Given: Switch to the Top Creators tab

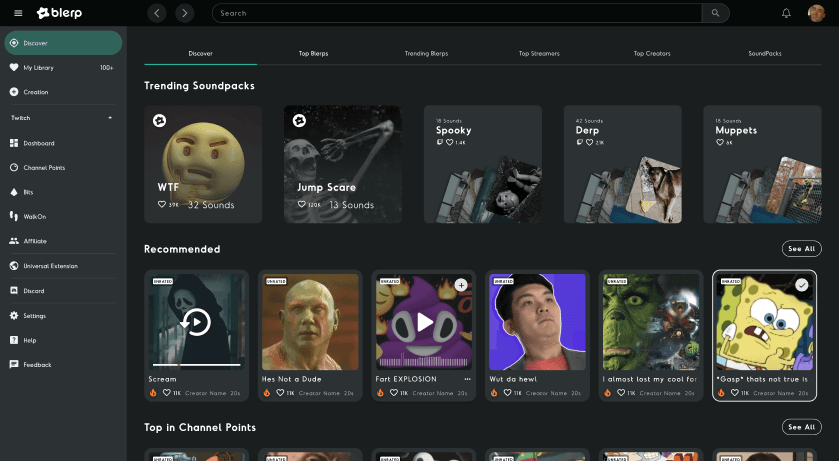Looking at the screenshot, I should pos(652,53).
